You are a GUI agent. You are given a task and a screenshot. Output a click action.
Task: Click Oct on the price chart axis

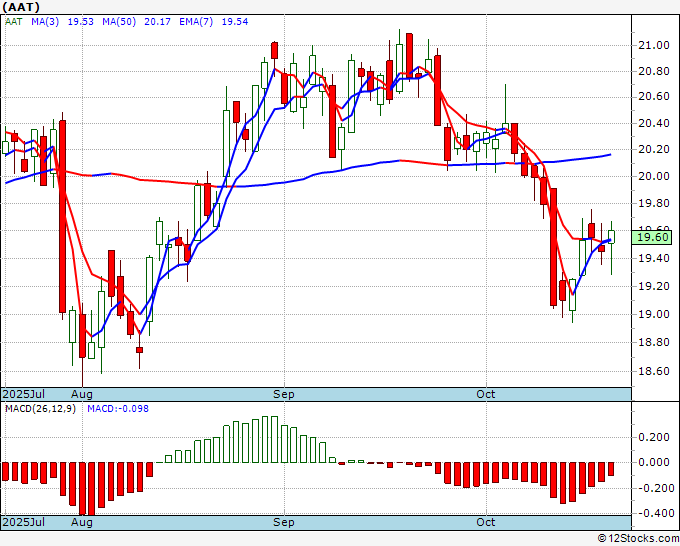[x=486, y=394]
